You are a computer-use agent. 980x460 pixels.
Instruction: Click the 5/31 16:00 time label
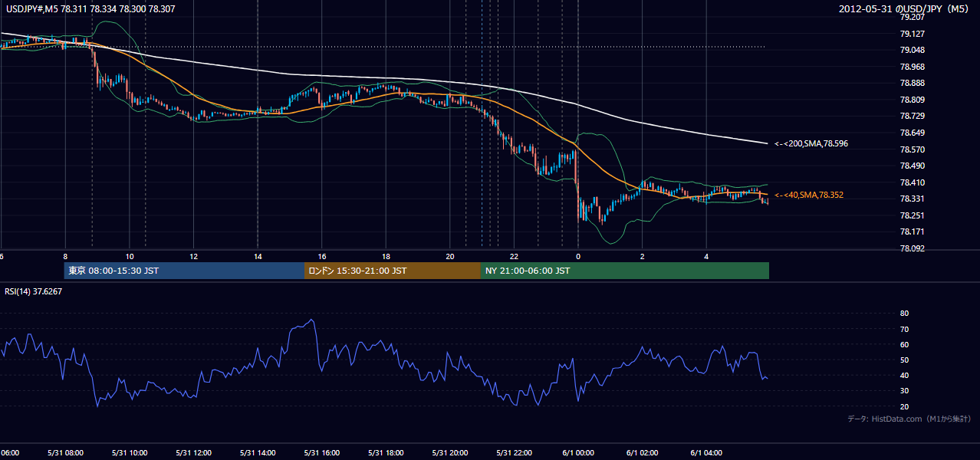(322, 453)
